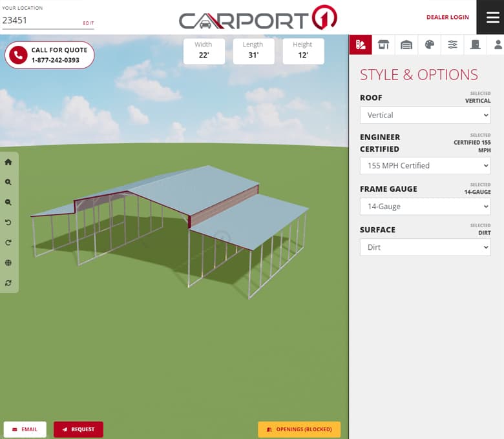Open the Frame Gauge dropdown
The height and width of the screenshot is (439, 504).
coord(425,207)
